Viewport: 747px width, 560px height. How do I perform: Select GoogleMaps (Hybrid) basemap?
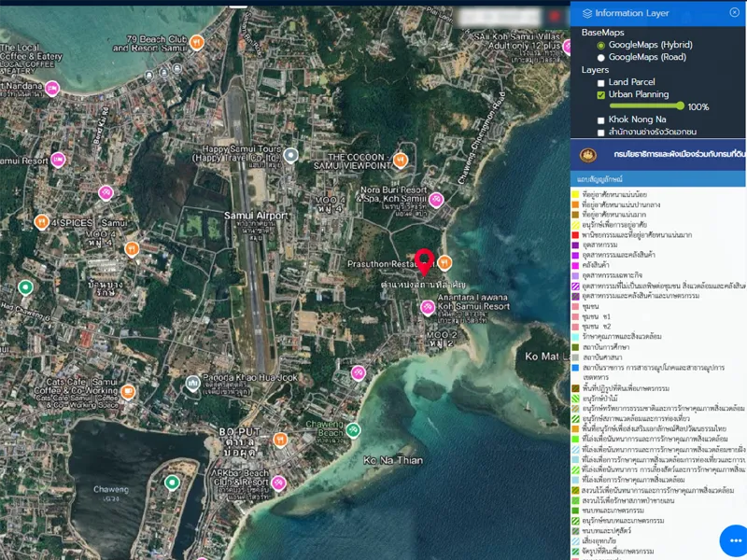click(600, 45)
